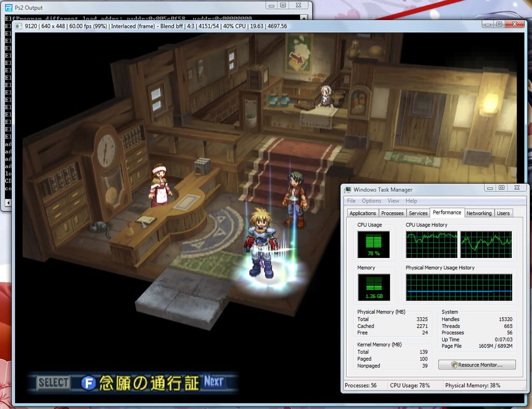Click the blue F icon in game dialog
Viewport: 532px width, 409px height.
tap(89, 384)
